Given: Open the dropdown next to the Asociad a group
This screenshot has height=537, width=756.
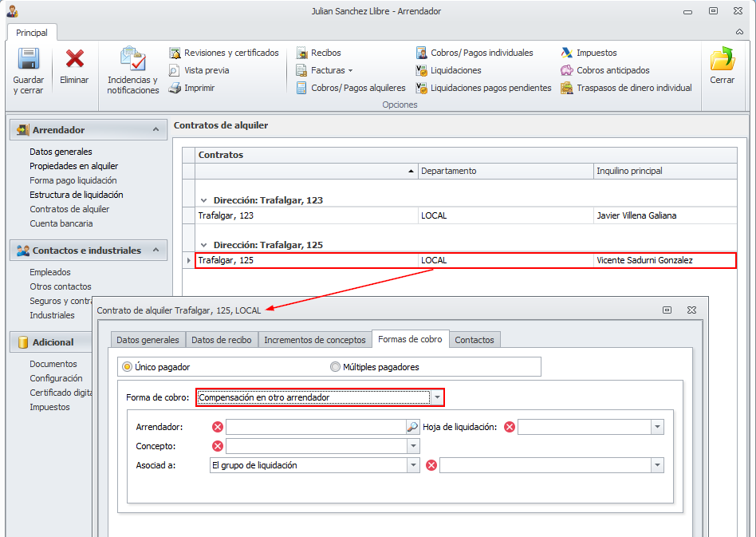Looking at the screenshot, I should tap(658, 466).
